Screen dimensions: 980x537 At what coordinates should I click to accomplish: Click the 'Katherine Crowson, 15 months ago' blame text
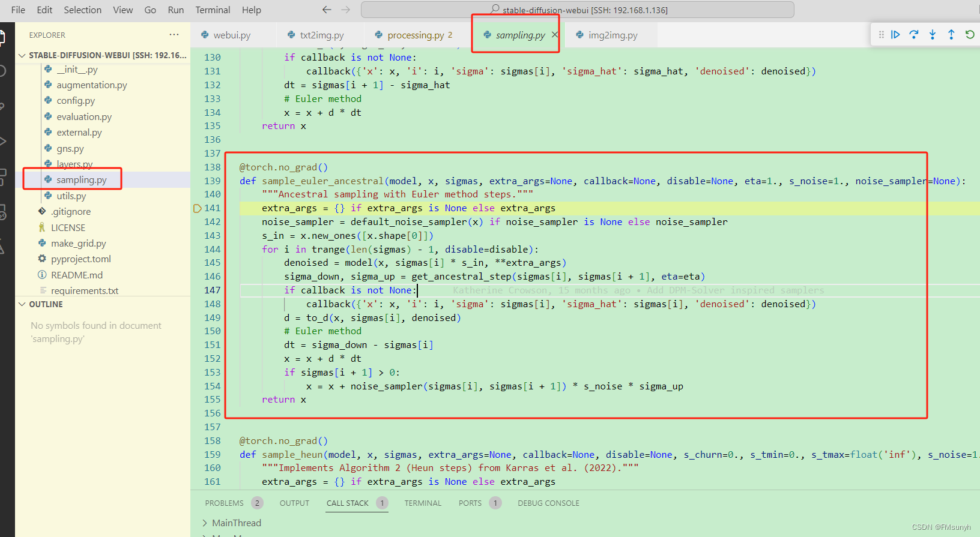[542, 290]
